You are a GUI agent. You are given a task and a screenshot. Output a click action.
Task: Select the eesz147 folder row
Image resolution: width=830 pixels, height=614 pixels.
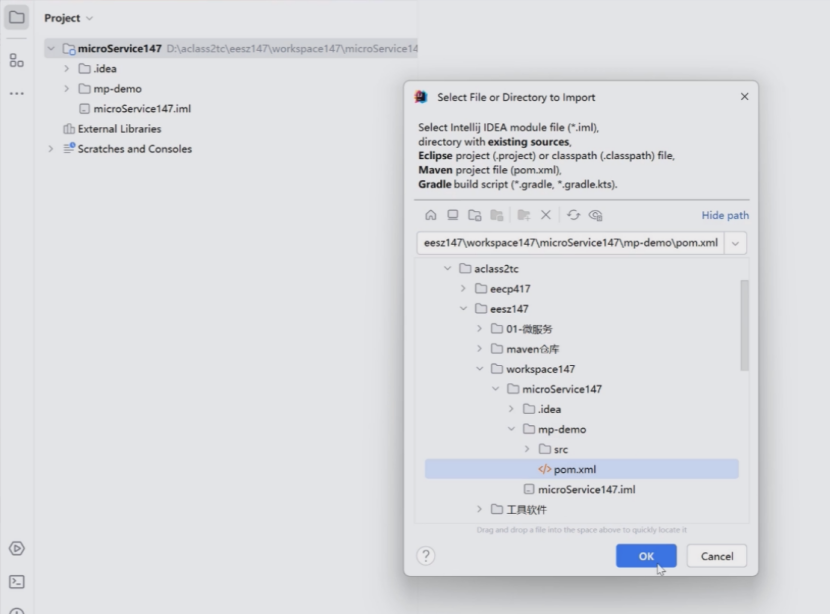582,309
